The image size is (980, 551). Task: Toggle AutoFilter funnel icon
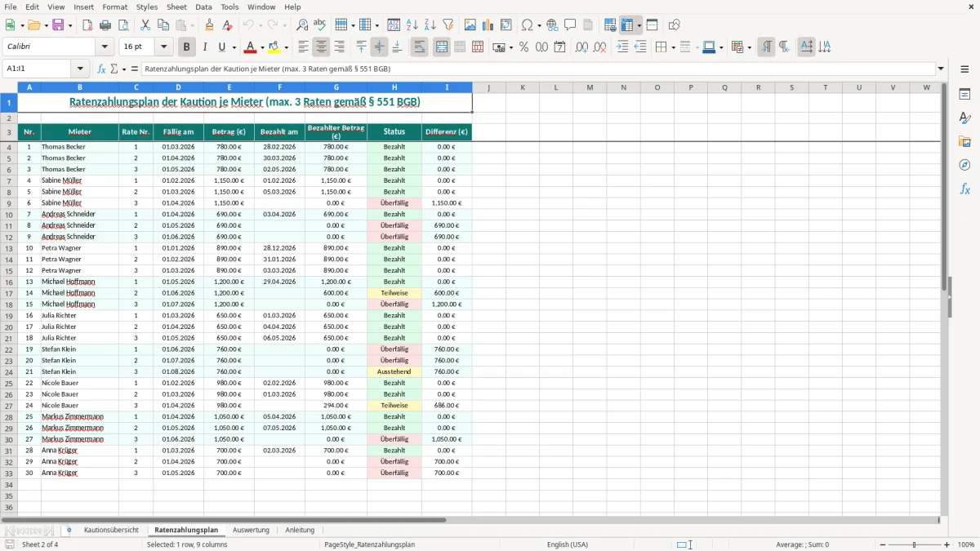click(448, 25)
